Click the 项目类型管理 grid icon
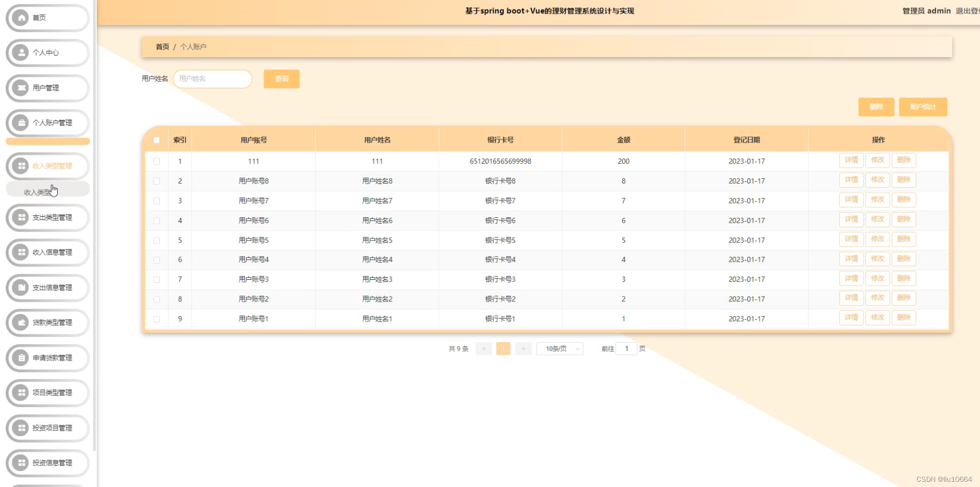The height and width of the screenshot is (487, 980). pyautogui.click(x=21, y=393)
